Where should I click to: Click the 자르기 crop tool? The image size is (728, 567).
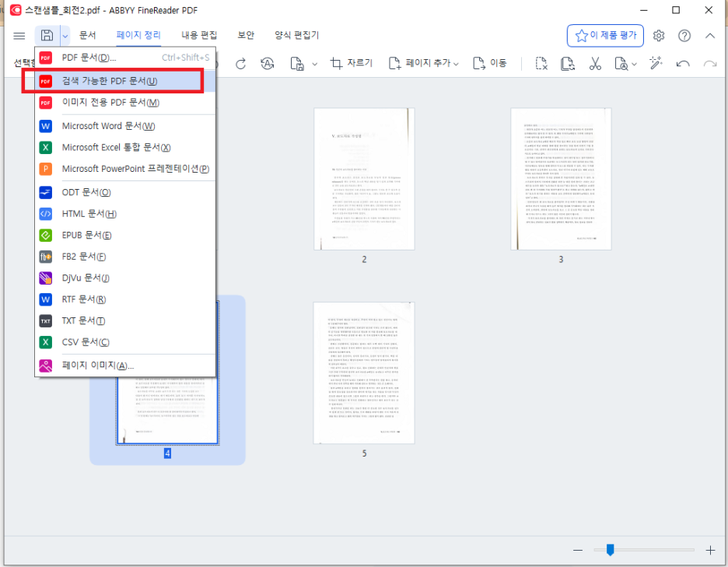[352, 63]
